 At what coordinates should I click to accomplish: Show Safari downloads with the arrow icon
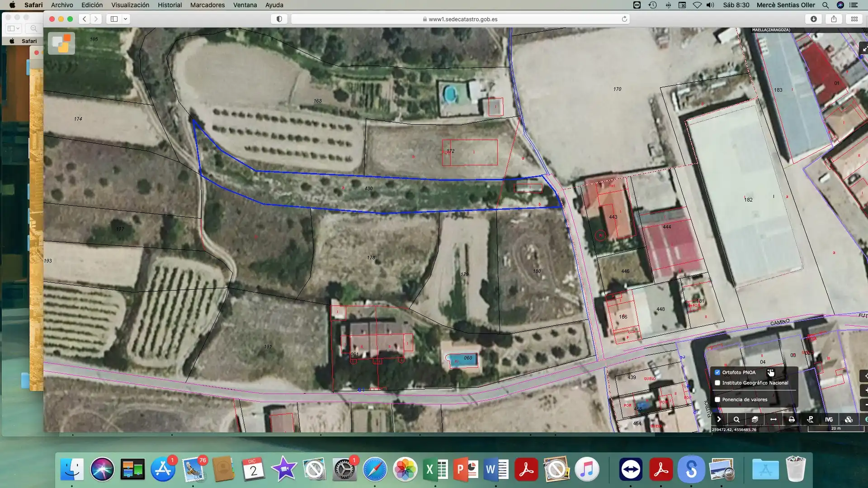(814, 19)
